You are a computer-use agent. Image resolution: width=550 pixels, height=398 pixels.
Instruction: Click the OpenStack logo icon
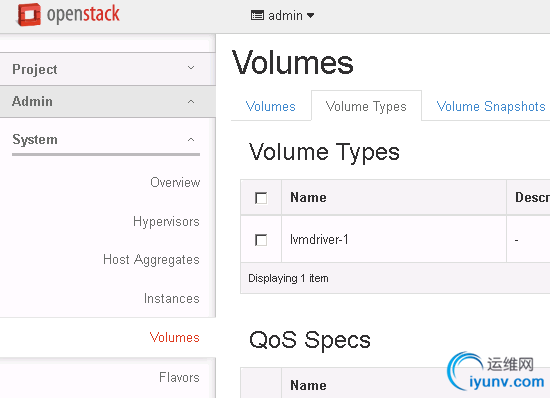click(29, 14)
